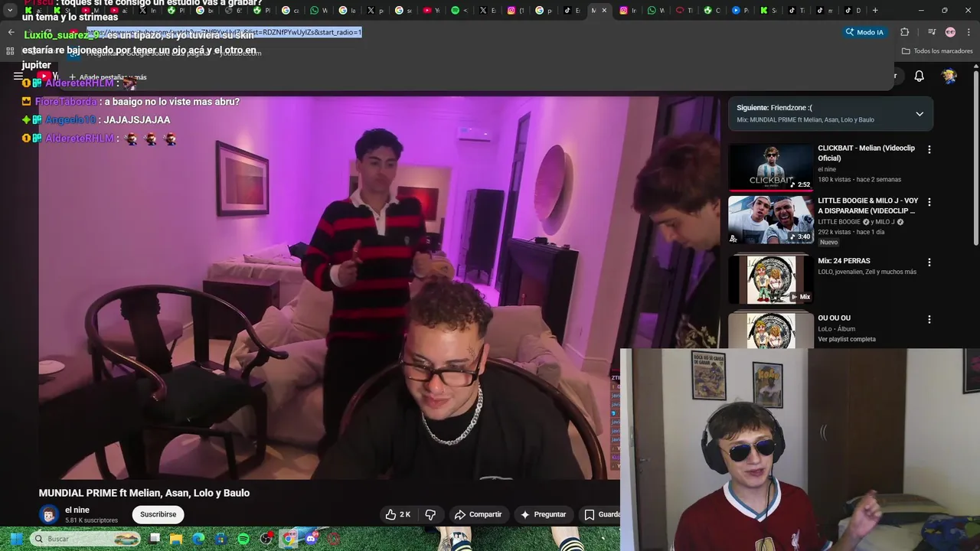Click the Windows taskbar Buscar search box

click(x=86, y=539)
